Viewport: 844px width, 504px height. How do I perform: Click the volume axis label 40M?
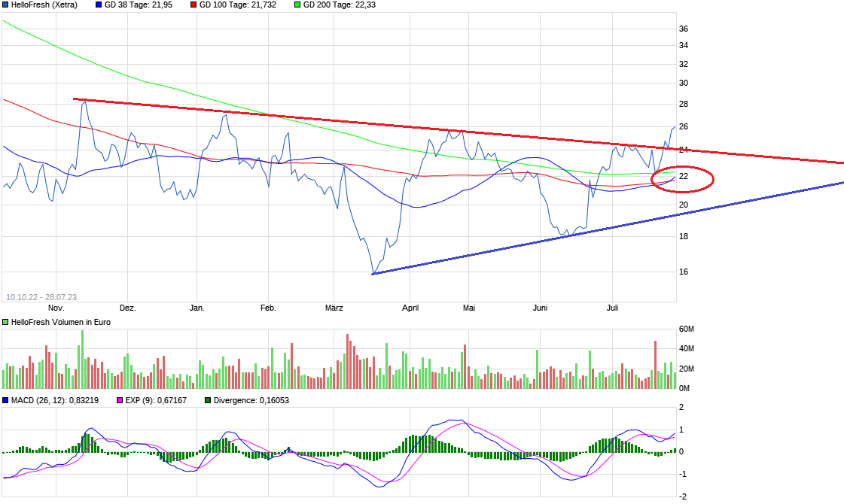[687, 348]
